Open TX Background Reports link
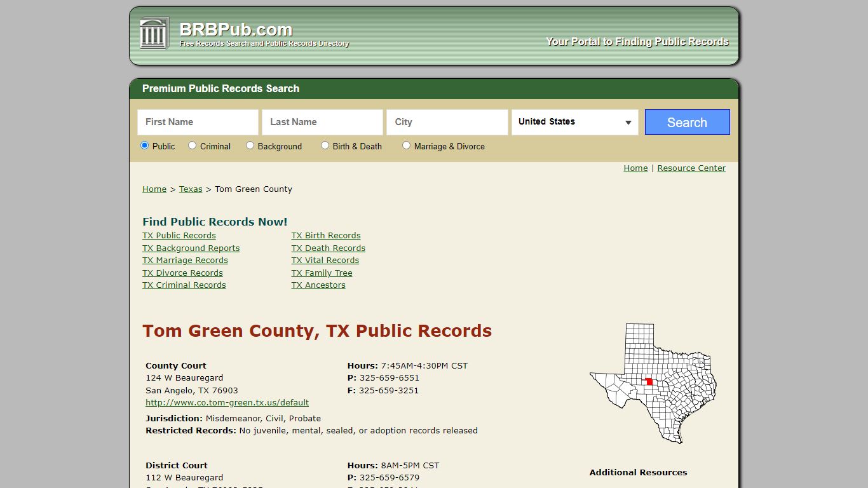Image resolution: width=868 pixels, height=488 pixels. (x=191, y=248)
